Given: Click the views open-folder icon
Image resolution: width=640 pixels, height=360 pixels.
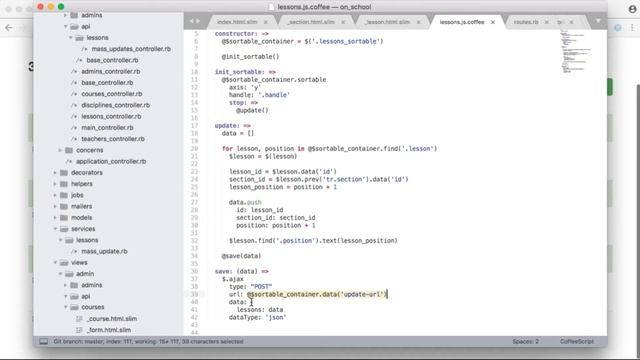Looking at the screenshot, I should click(64, 262).
